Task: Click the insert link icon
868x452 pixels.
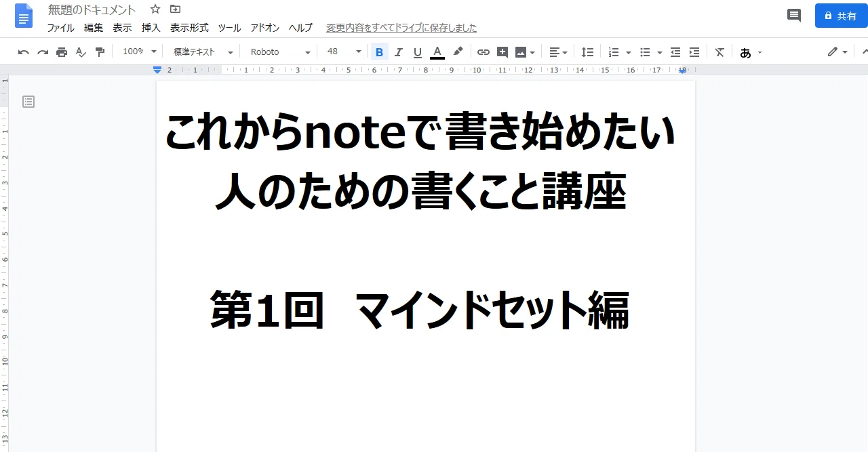Action: 483,52
